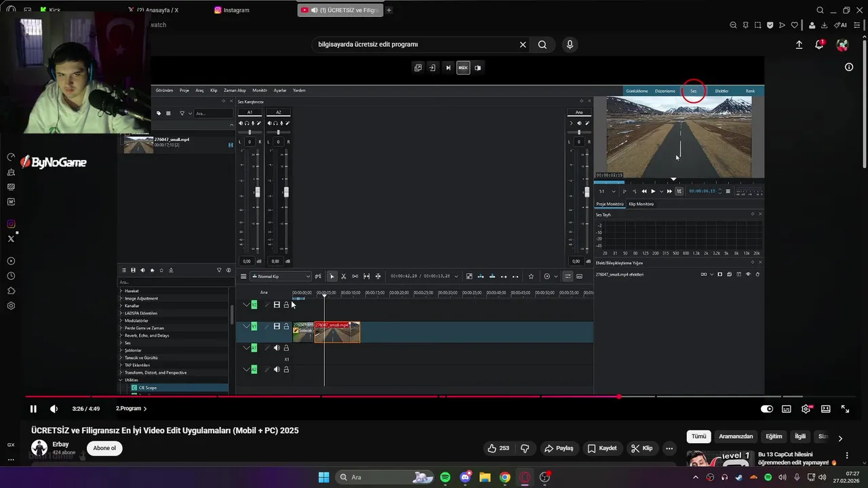
Task: Adjust the A1 mixer volume fader
Action: [257, 192]
